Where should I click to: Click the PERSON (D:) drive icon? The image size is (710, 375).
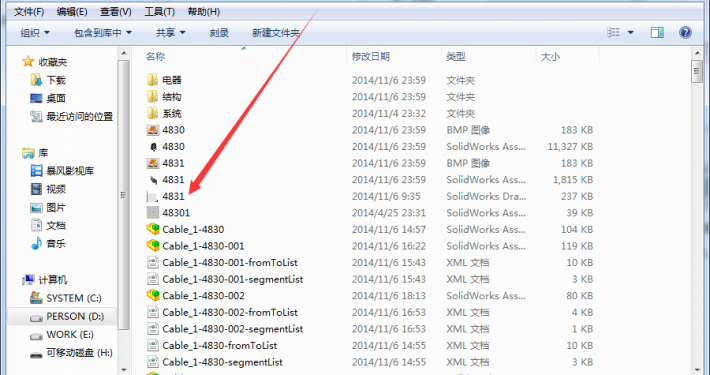click(36, 317)
